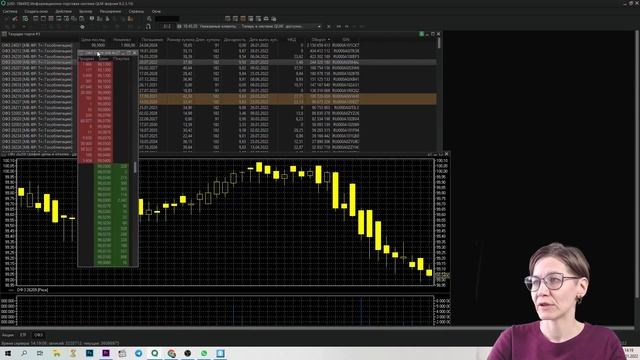Viewport: 640px width, 360px height.
Task: Click the НКД column header
Action: coord(291,40)
